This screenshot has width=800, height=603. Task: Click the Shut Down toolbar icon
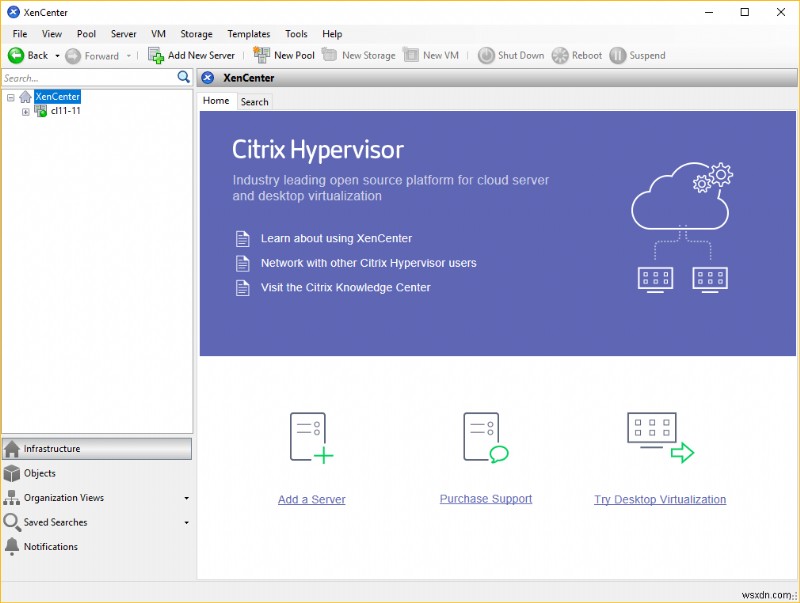click(x=489, y=55)
